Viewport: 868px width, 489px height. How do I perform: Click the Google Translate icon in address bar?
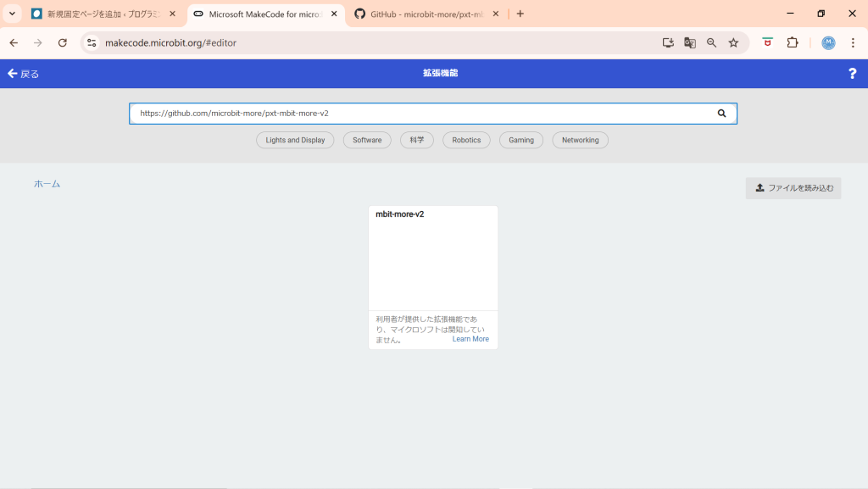pos(690,43)
